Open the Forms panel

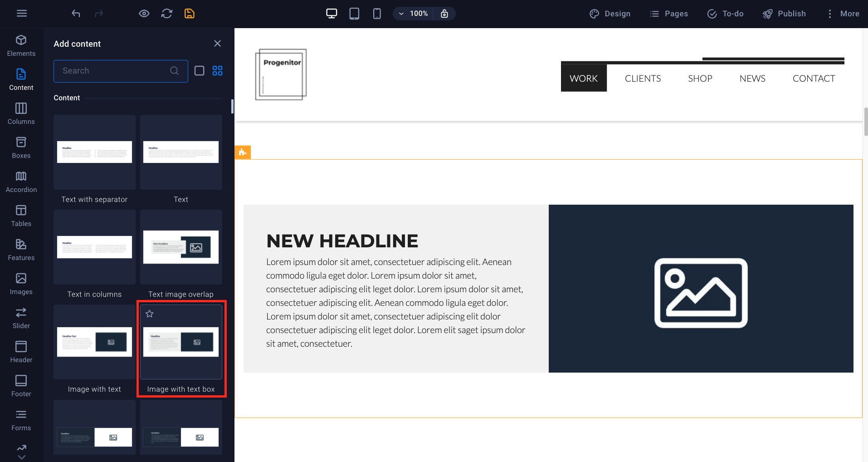(x=21, y=419)
